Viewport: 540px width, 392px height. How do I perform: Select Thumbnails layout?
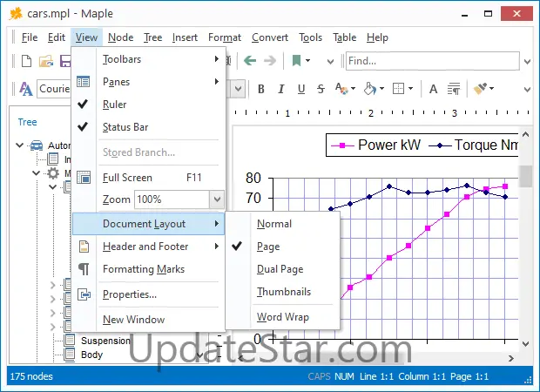pos(282,292)
